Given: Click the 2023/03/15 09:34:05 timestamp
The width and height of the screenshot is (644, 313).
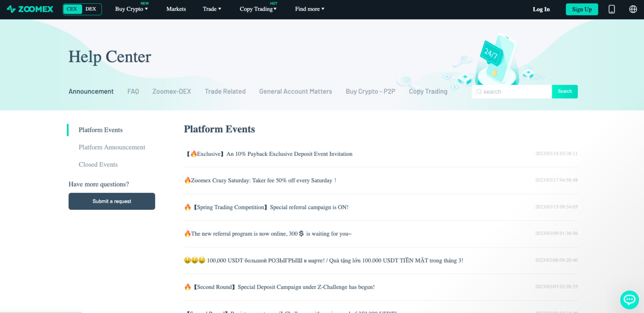Looking at the screenshot, I should point(556,207).
